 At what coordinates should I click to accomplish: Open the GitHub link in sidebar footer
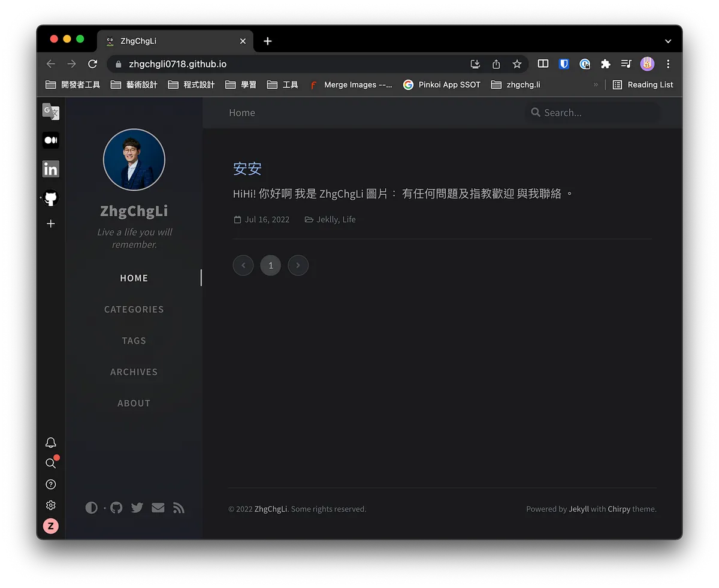point(116,508)
